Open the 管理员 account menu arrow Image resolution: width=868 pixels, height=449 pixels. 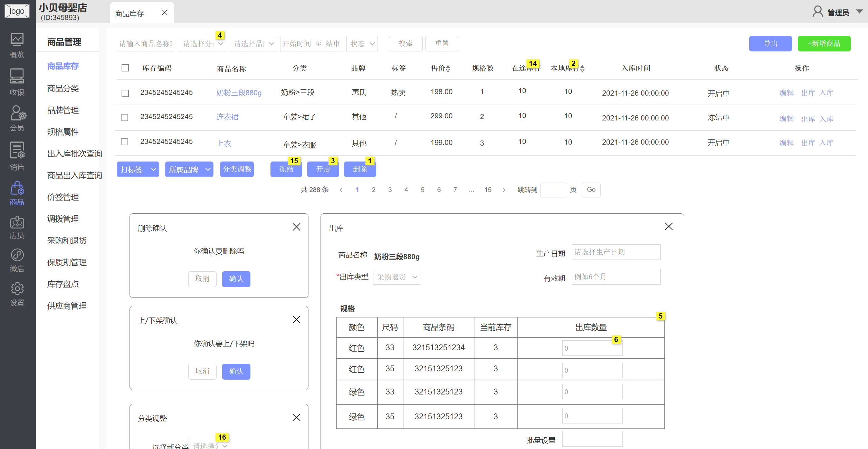(x=859, y=12)
